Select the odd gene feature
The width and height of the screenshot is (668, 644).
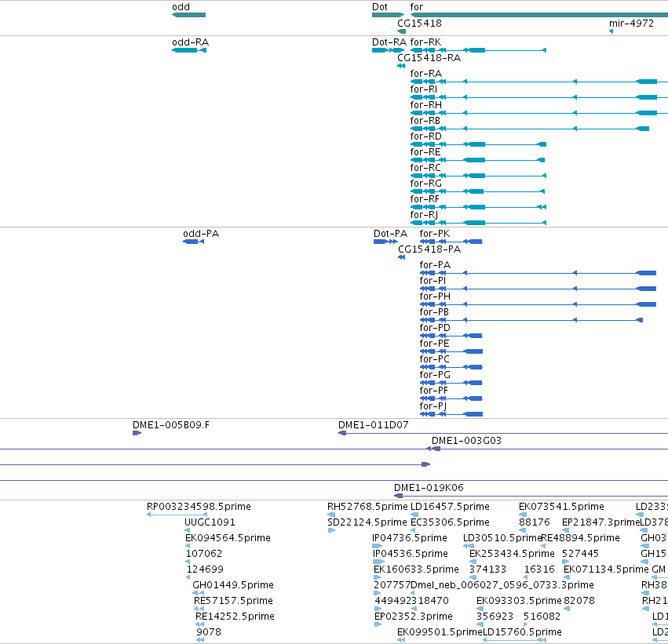188,15
